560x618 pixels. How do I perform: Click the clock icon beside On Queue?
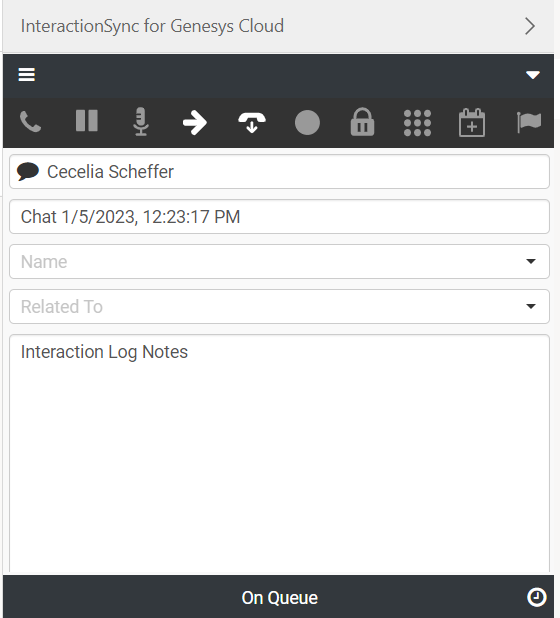pos(536,598)
